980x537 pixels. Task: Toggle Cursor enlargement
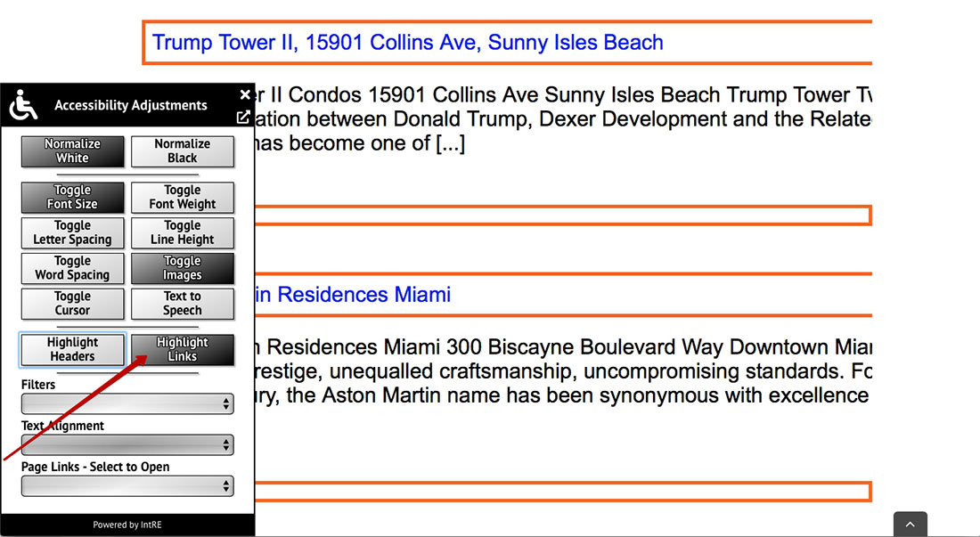pos(72,304)
